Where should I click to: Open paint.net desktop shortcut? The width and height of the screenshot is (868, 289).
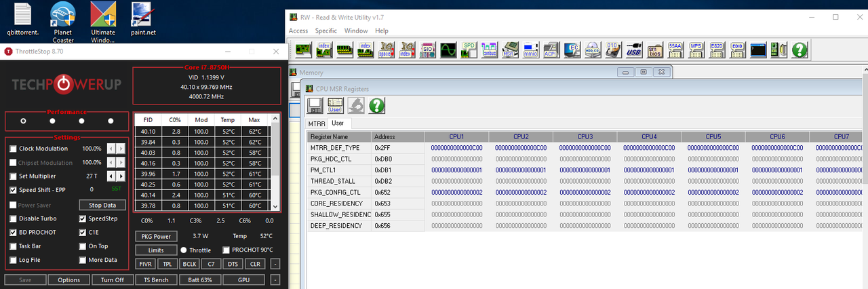(x=142, y=18)
